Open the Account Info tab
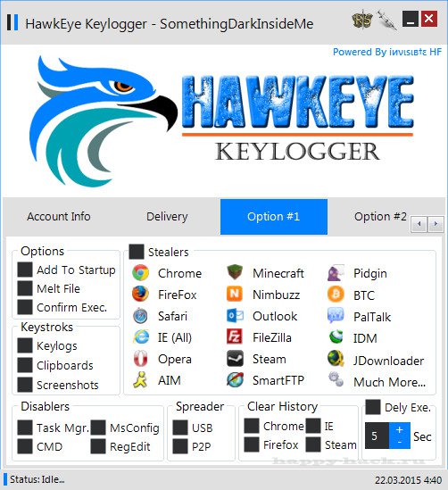448x490 pixels. [59, 217]
